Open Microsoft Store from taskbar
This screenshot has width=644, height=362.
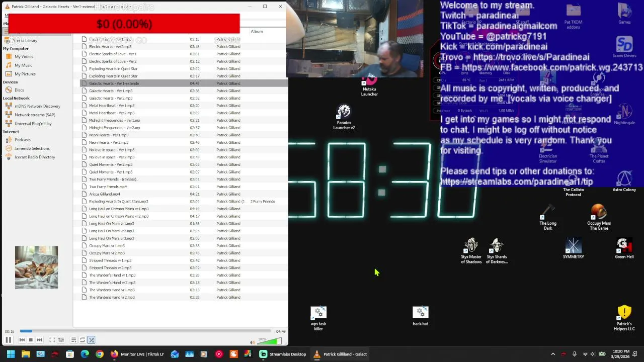click(70, 354)
